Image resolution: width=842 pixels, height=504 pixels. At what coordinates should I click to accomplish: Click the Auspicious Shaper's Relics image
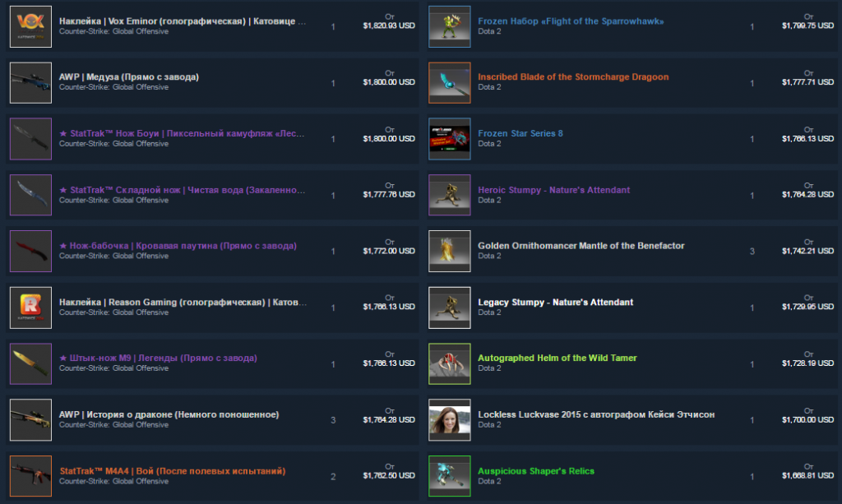pyautogui.click(x=450, y=476)
